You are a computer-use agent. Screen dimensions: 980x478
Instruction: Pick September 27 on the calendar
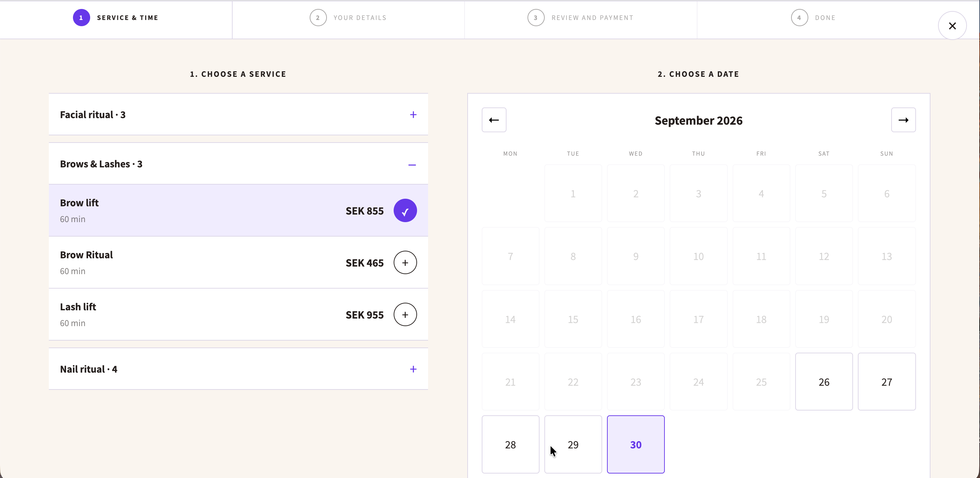pos(886,382)
